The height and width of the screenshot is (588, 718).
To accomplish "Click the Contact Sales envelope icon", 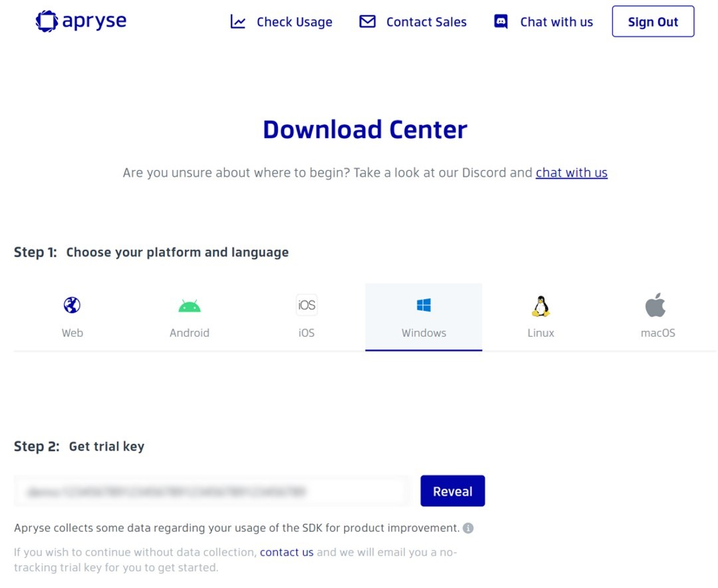I will (367, 21).
